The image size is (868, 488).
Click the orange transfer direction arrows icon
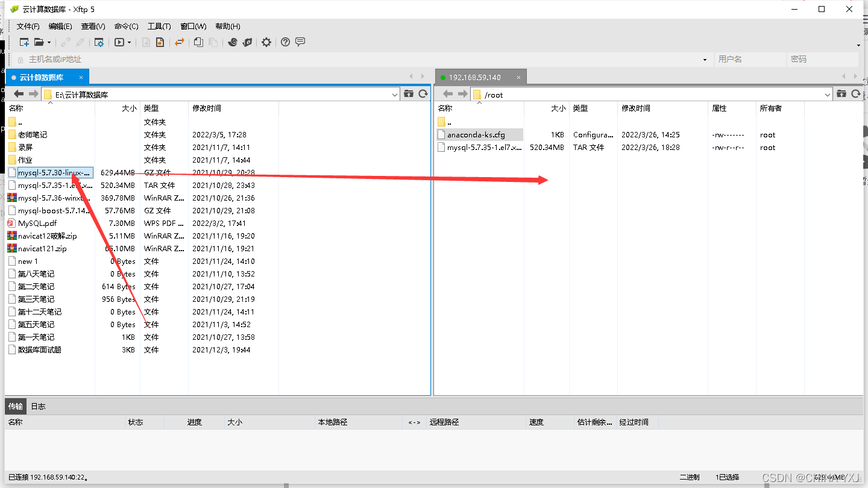[179, 42]
